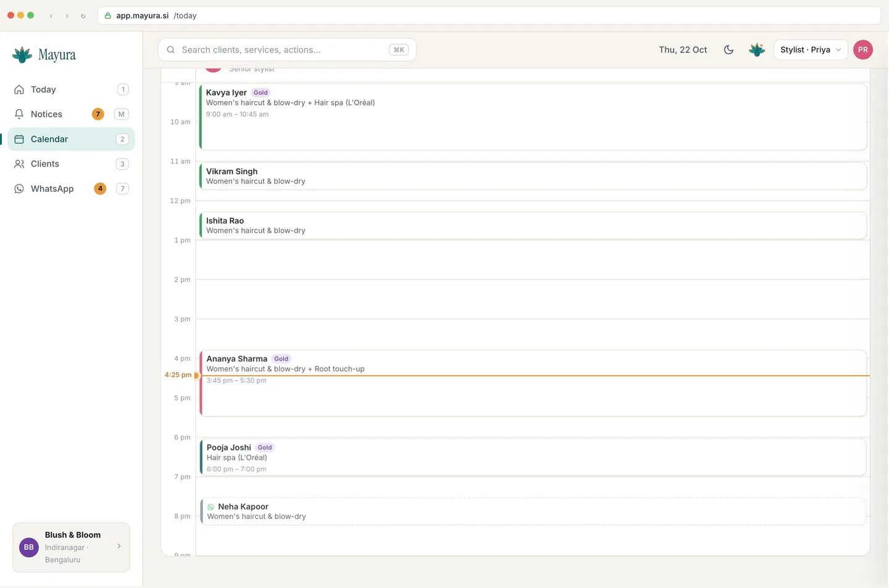Viewport: 889px width, 588px height.
Task: Click the chevron next to Blush & Bloom
Action: click(x=119, y=546)
